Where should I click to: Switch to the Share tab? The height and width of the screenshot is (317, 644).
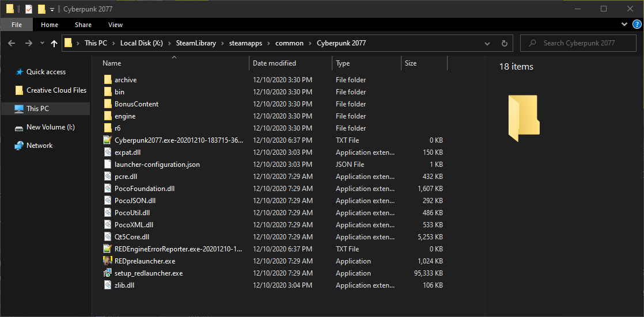[83, 25]
